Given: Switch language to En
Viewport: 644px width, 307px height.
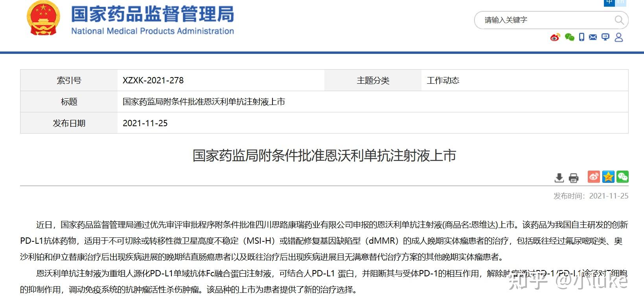Looking at the screenshot, I should (620, 2).
